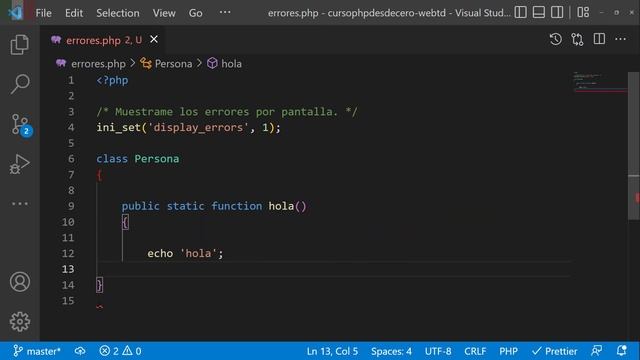Open notifications bell
Screen dimensions: 640x360
(x=621, y=351)
